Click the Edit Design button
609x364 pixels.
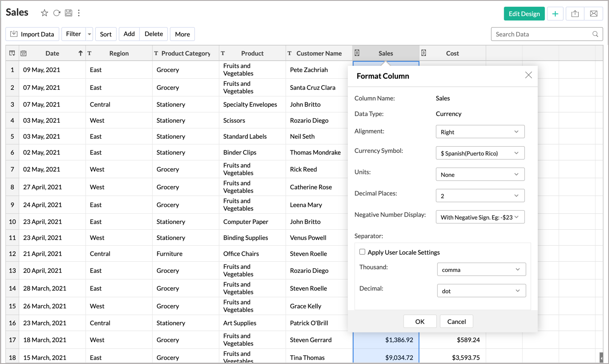coord(524,14)
